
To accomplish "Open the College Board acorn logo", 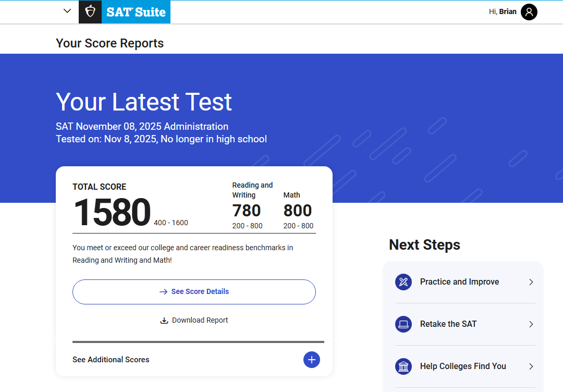I will 90,12.
